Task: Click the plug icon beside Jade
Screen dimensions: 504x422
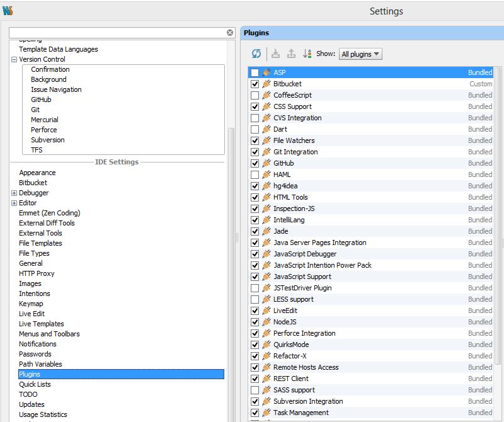Action: (266, 231)
